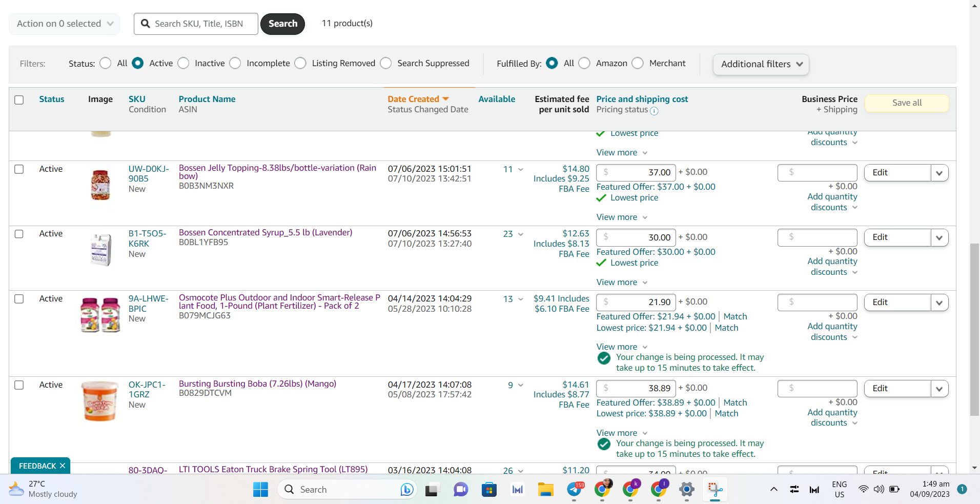
Task: Select the 'Search Suppressed' status radio
Action: tap(386, 63)
